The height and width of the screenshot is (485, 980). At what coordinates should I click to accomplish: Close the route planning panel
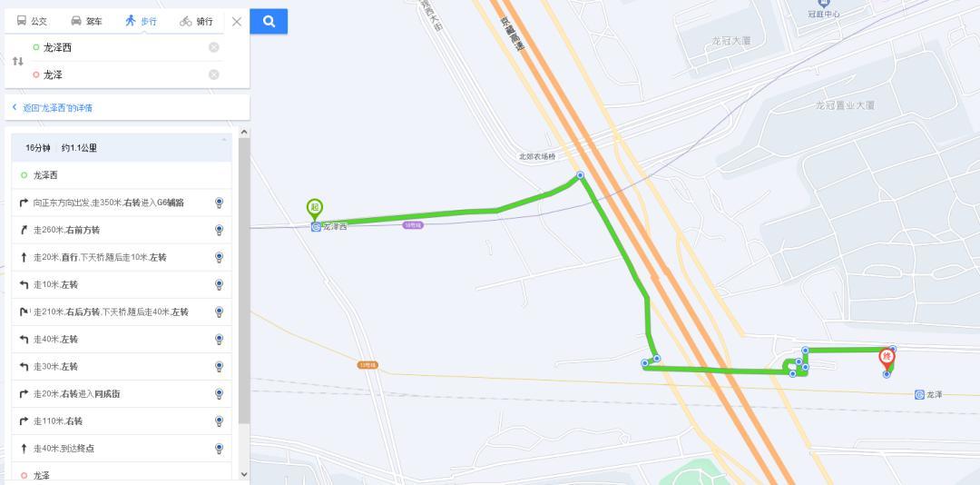[237, 21]
